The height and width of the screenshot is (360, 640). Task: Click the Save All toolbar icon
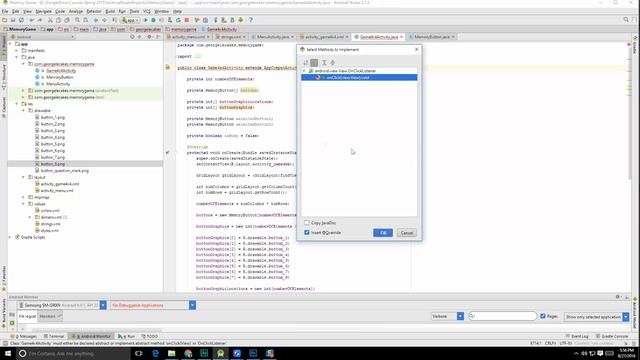click(13, 20)
